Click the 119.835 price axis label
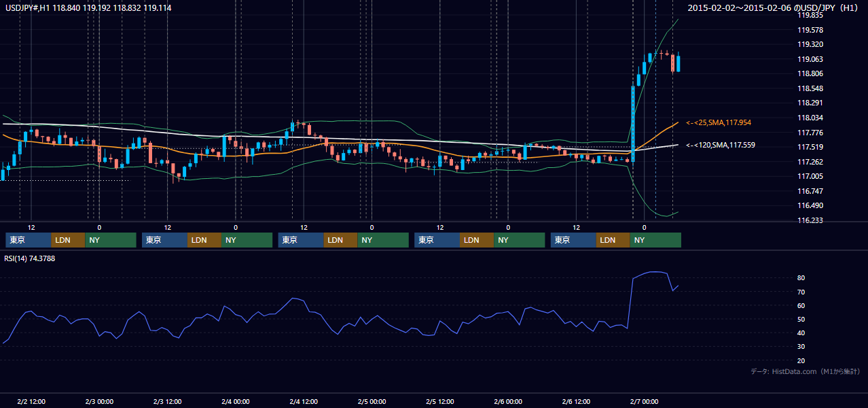The image size is (868, 408). (x=810, y=15)
